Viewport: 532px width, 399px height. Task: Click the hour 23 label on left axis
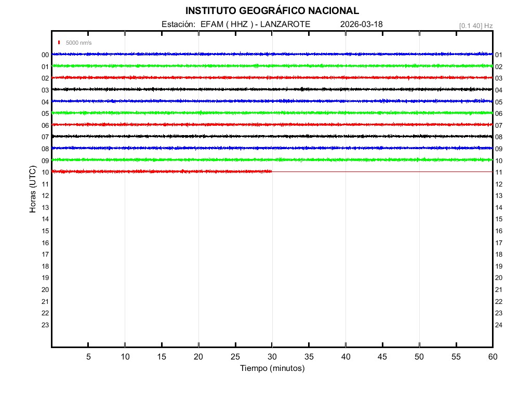[45, 325]
